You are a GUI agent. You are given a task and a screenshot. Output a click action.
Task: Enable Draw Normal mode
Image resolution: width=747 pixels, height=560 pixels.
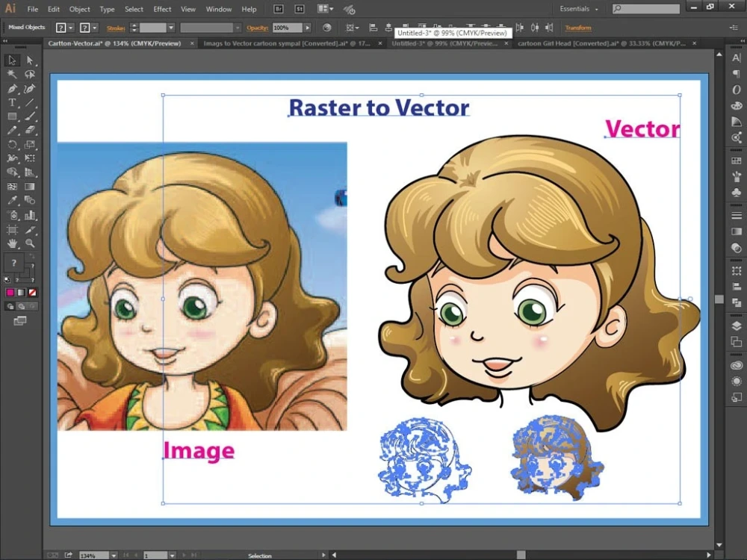[10, 306]
